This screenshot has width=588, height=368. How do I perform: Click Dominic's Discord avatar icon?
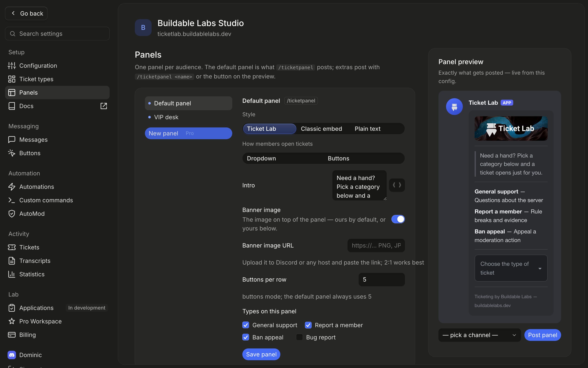pyautogui.click(x=12, y=355)
